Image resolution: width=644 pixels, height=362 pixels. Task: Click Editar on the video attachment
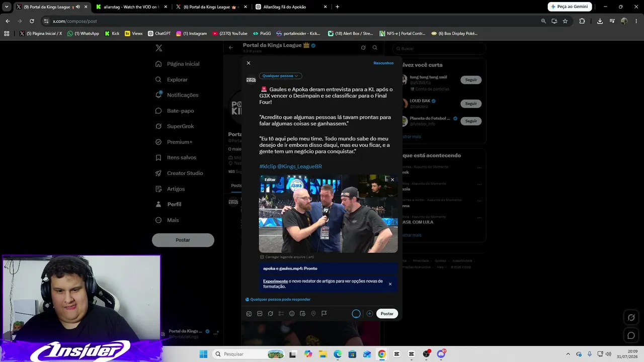pyautogui.click(x=270, y=179)
